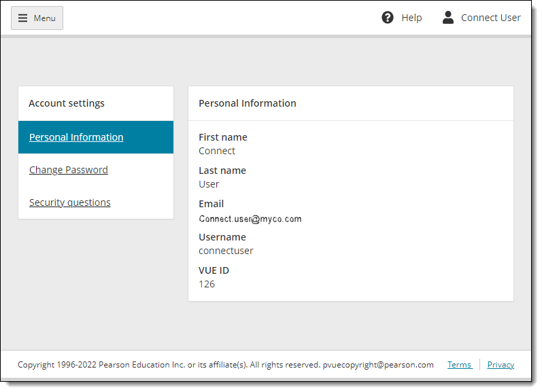542x392 pixels.
Task: Click the Email label
Action: pos(211,204)
